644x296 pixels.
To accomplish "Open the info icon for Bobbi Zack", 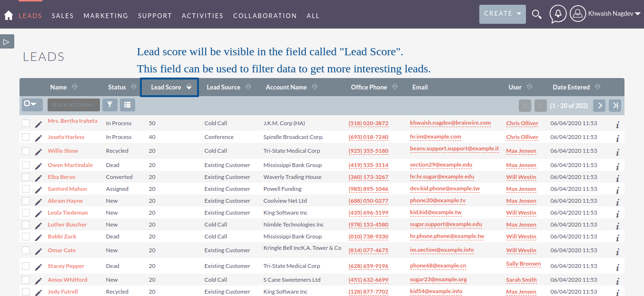I will tap(618, 238).
